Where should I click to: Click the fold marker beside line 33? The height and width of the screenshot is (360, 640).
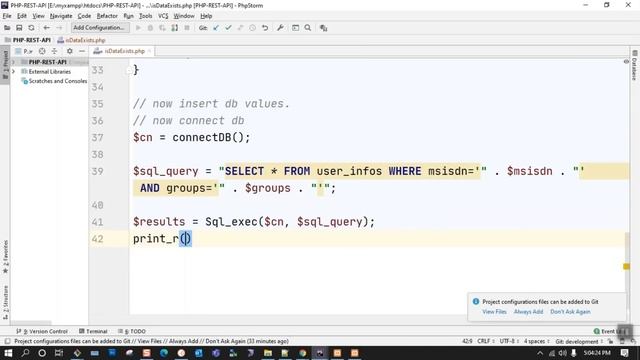point(129,70)
